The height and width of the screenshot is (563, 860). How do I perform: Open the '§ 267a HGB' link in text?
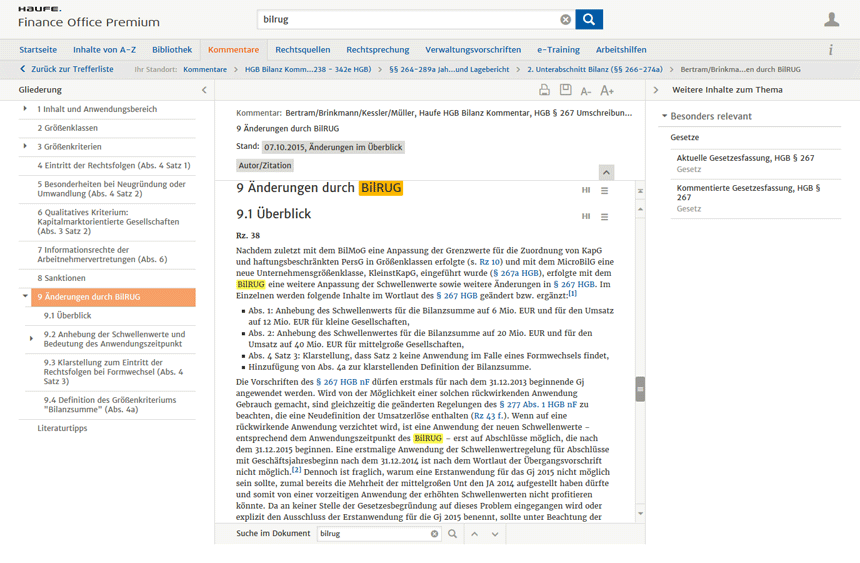[516, 273]
